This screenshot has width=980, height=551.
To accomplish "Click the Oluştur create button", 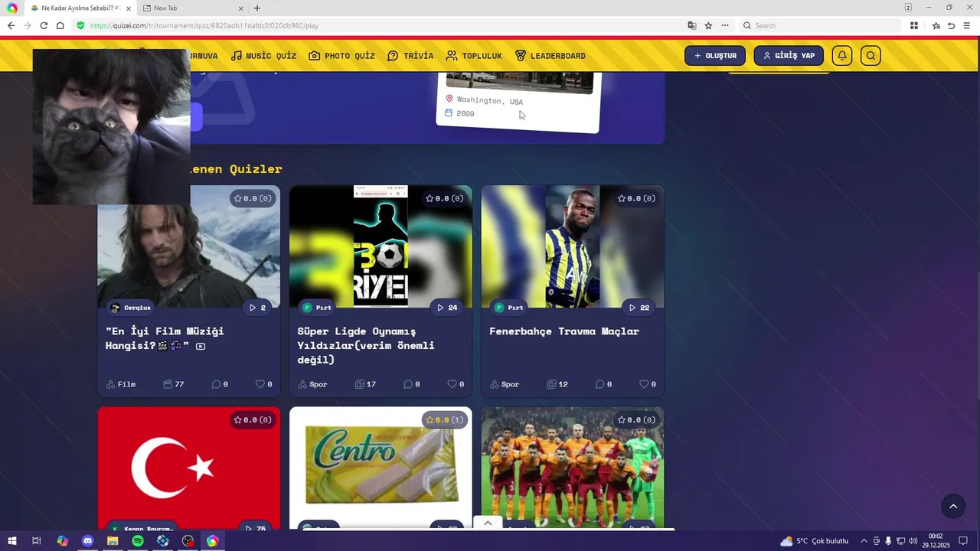I will coord(715,56).
